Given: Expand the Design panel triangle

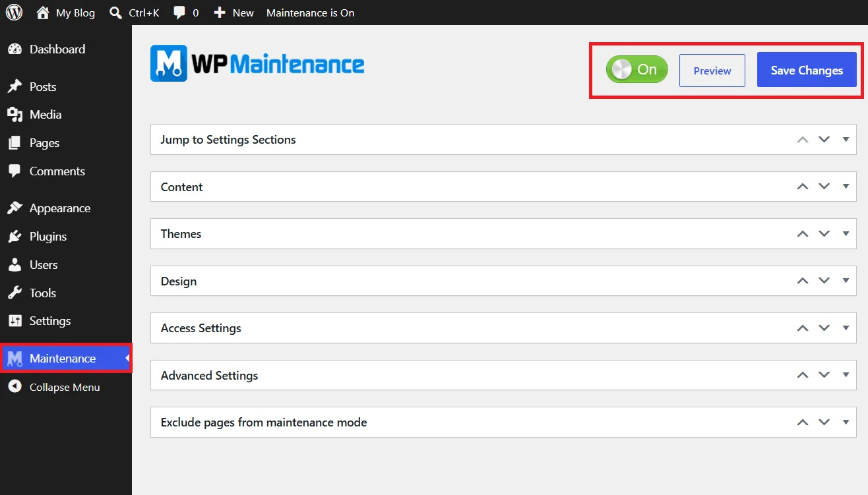Looking at the screenshot, I should pyautogui.click(x=846, y=281).
